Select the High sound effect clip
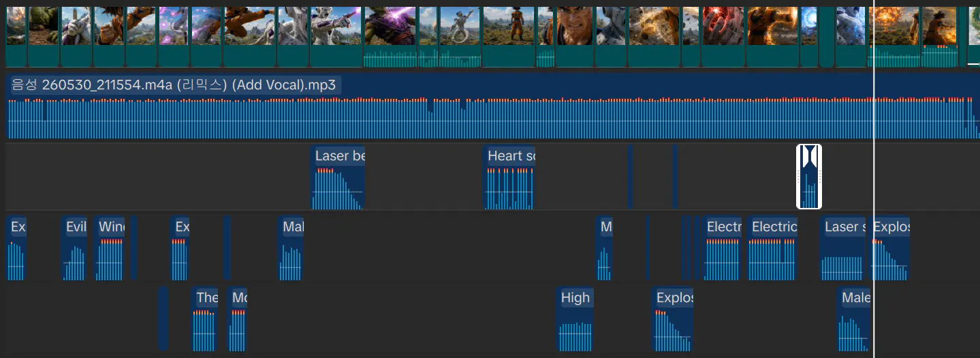This screenshot has width=980, height=358. pos(575,319)
